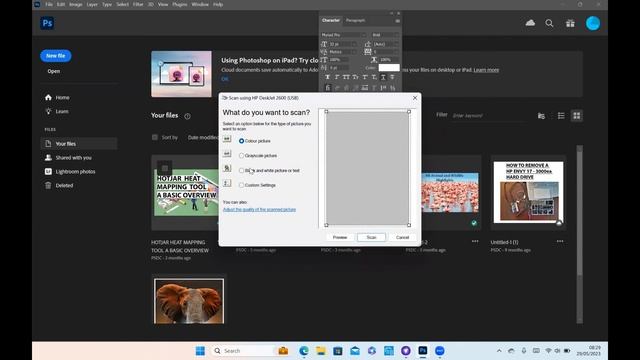Click Open in the sidebar
Screen dimensions: 640x360
(53, 71)
